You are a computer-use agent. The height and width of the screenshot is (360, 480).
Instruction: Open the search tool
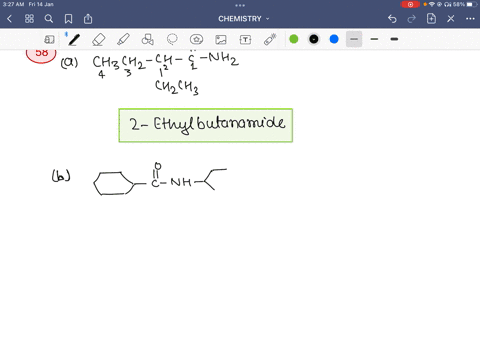pos(49,19)
